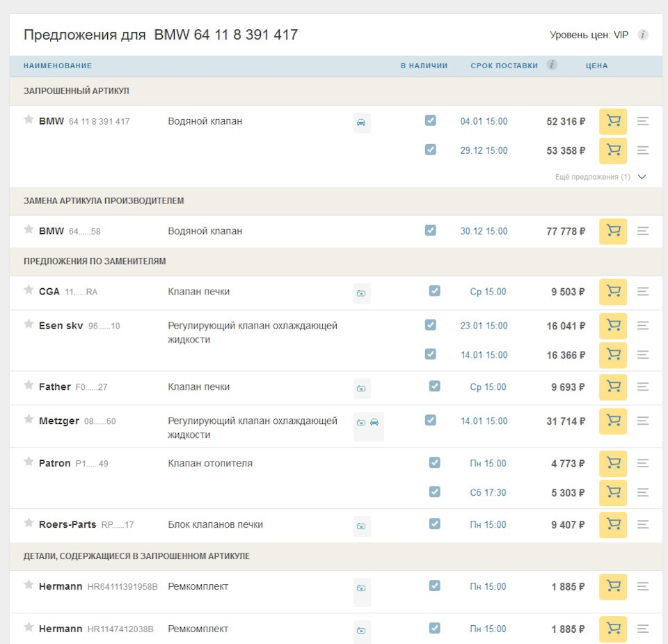This screenshot has height=644, width=668.
Task: Star the Father item
Action: point(29,385)
